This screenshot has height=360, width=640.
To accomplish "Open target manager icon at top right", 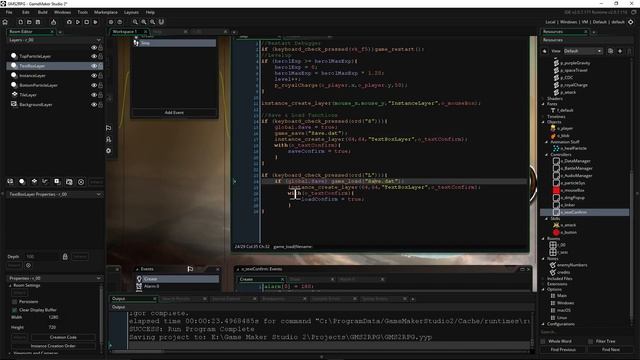I will [631, 22].
